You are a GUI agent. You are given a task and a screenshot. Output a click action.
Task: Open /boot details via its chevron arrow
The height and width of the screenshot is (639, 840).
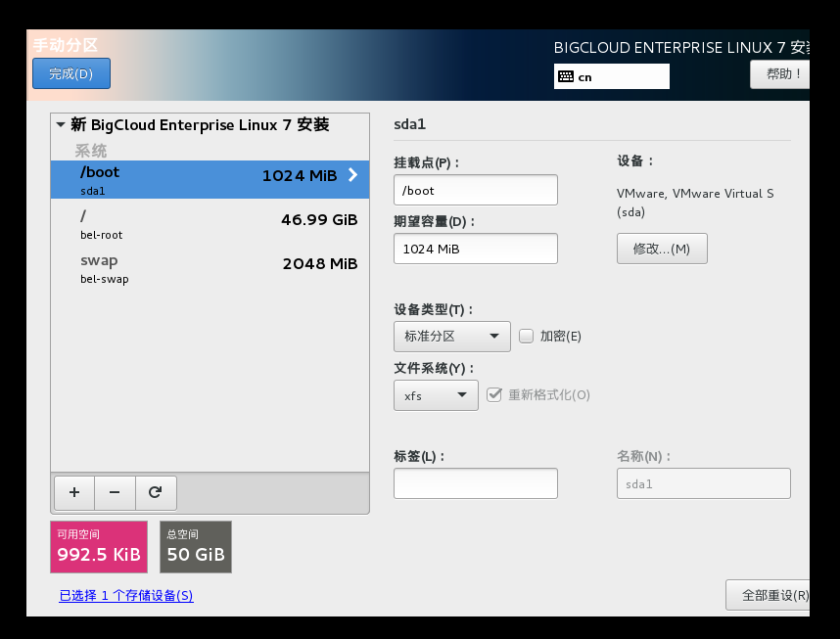[351, 174]
